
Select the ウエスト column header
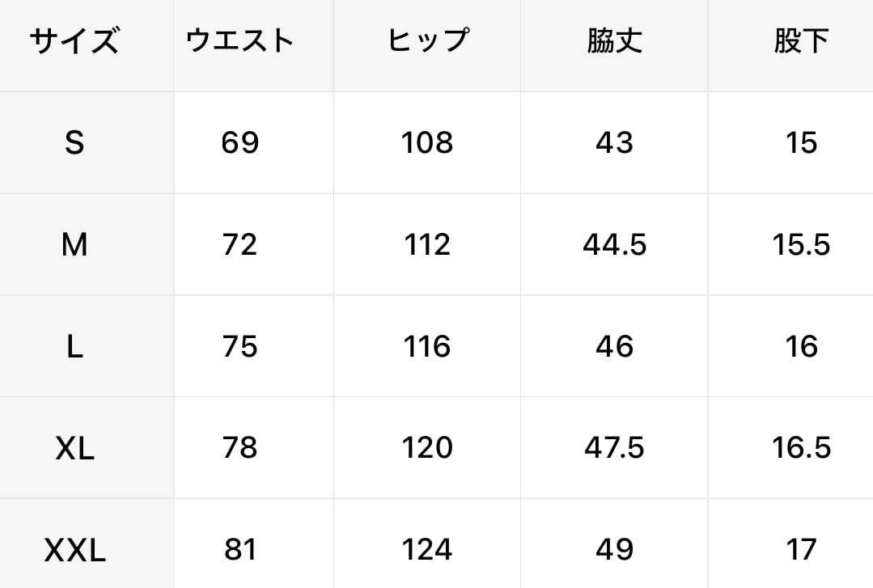click(x=240, y=41)
